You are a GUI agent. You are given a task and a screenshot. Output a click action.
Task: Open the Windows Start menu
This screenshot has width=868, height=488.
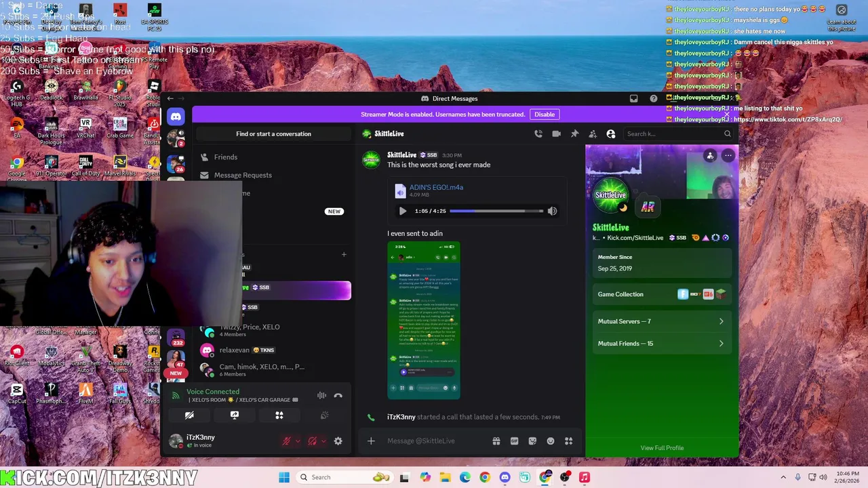coord(284,477)
